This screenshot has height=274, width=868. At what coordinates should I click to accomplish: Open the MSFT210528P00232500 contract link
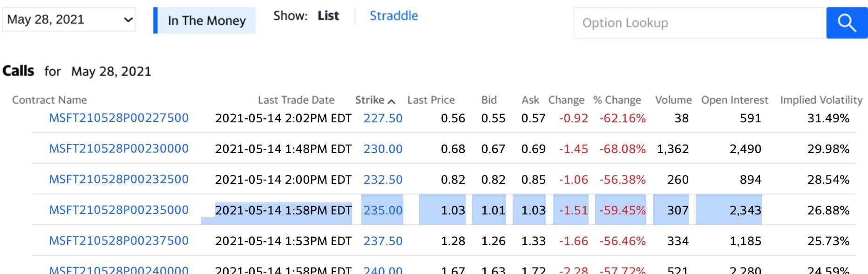(x=118, y=179)
